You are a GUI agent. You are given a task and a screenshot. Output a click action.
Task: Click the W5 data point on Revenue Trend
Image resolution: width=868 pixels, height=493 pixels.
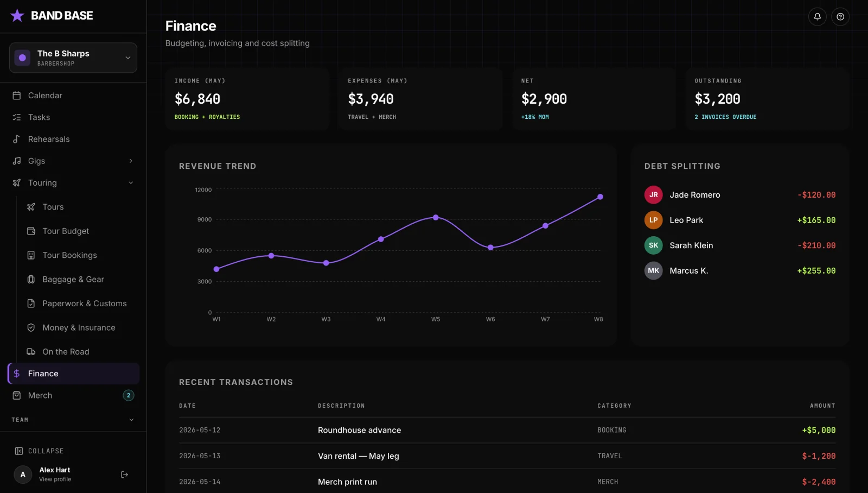point(436,218)
